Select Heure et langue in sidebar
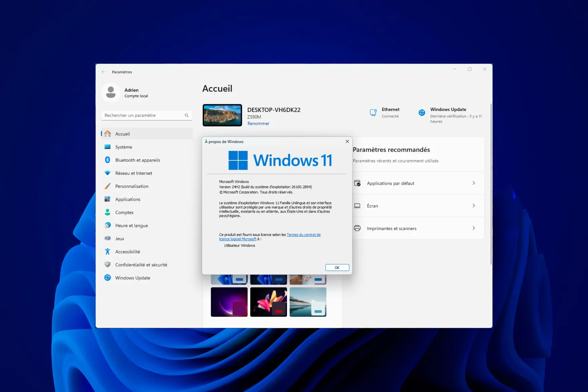The height and width of the screenshot is (392, 588). 147,225
